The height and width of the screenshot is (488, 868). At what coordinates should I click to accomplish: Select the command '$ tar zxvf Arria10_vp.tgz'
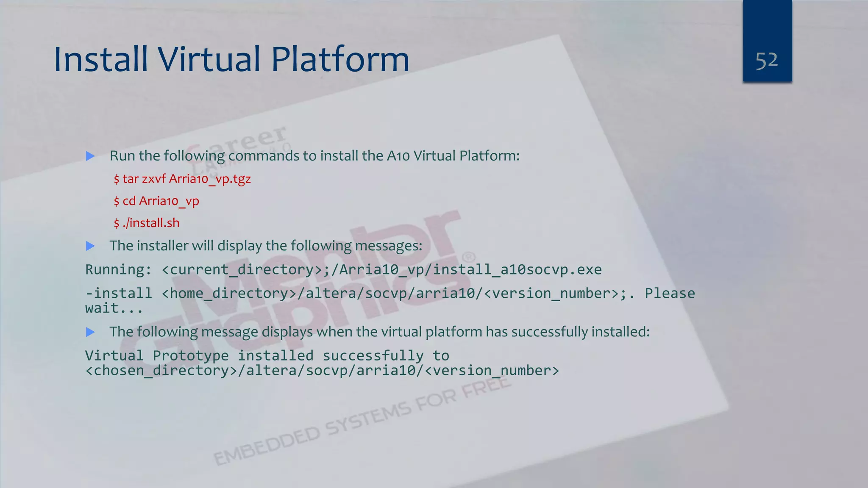(182, 179)
